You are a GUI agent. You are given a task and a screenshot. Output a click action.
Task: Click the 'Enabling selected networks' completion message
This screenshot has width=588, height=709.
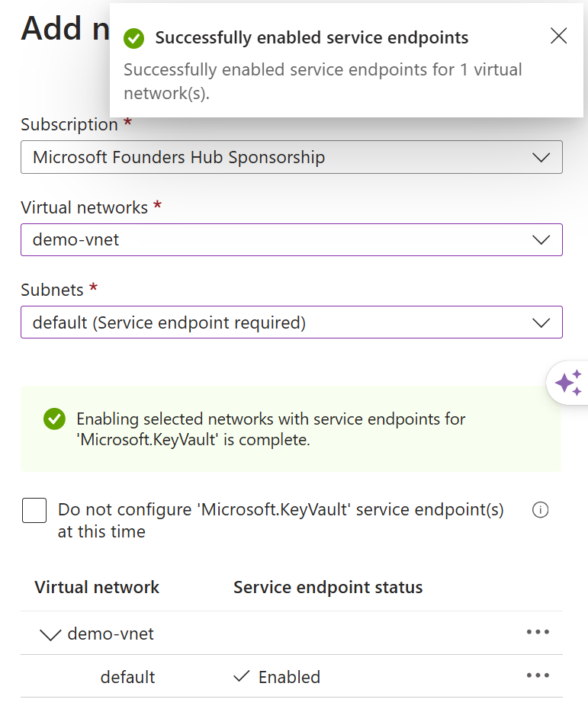click(271, 429)
